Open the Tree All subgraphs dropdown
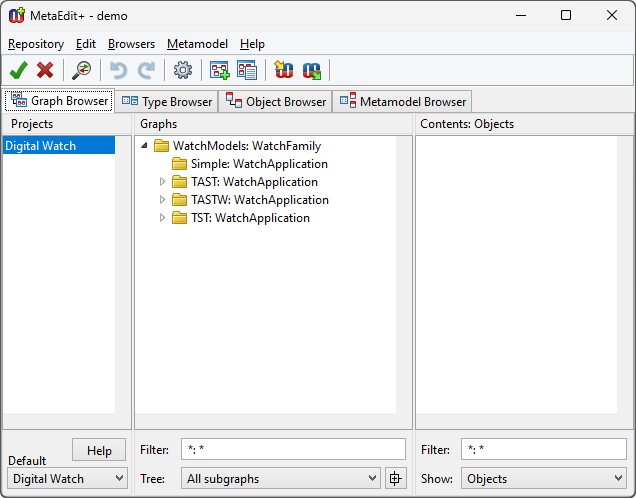Viewport: 636px width, 498px height. pos(281,479)
